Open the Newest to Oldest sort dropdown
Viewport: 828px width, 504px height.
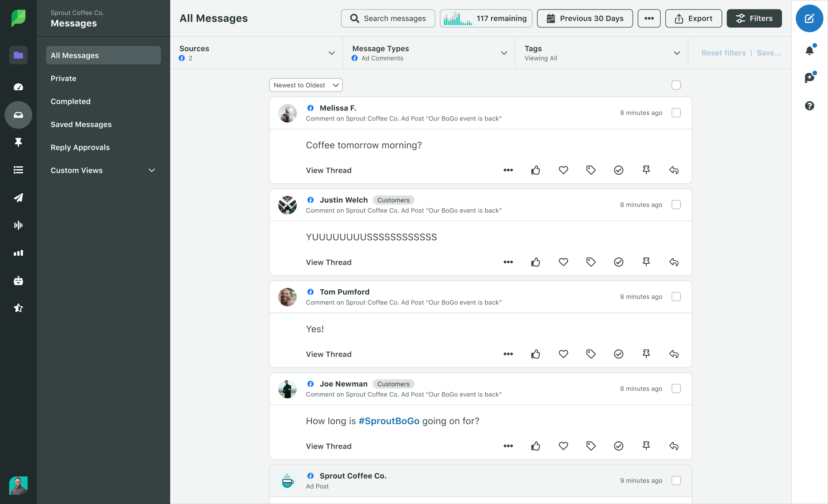[x=306, y=85]
